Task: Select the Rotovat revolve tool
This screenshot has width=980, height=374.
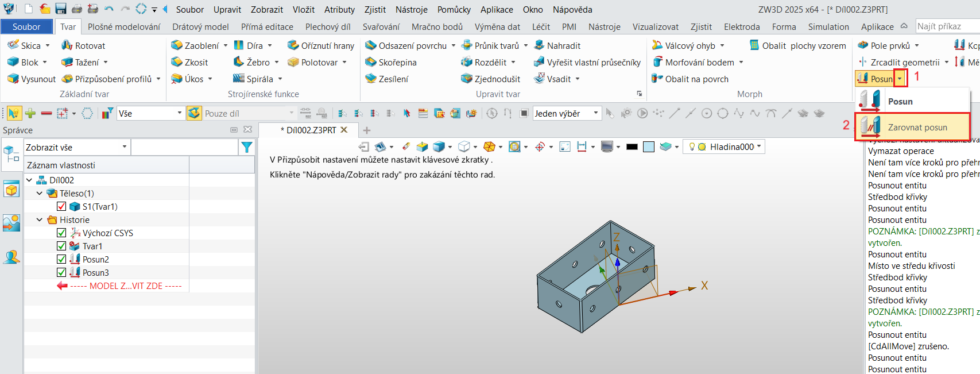Action: pos(83,45)
